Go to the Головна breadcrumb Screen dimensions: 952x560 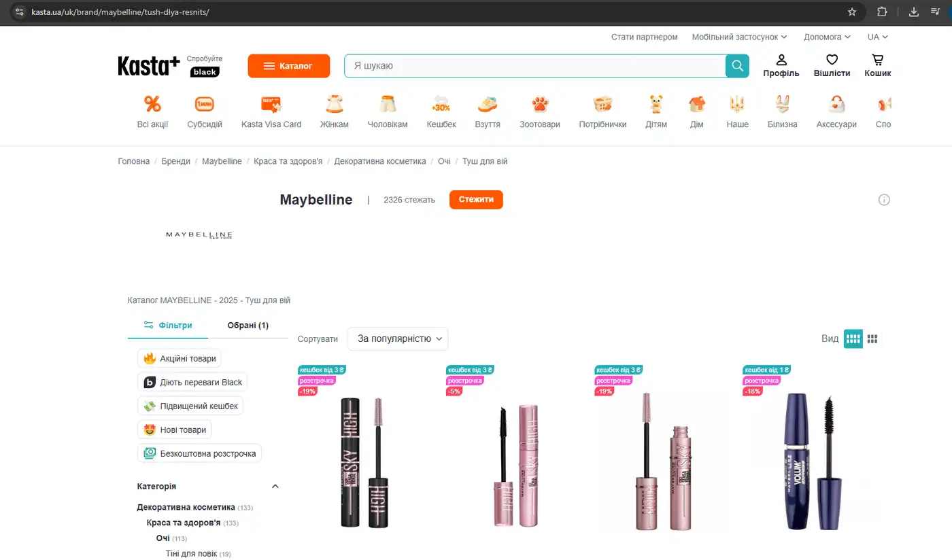(x=134, y=161)
